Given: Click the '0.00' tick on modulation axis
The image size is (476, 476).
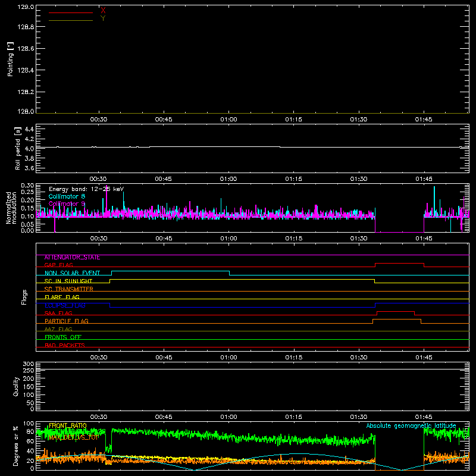Looking at the screenshot, I should [x=27, y=230].
